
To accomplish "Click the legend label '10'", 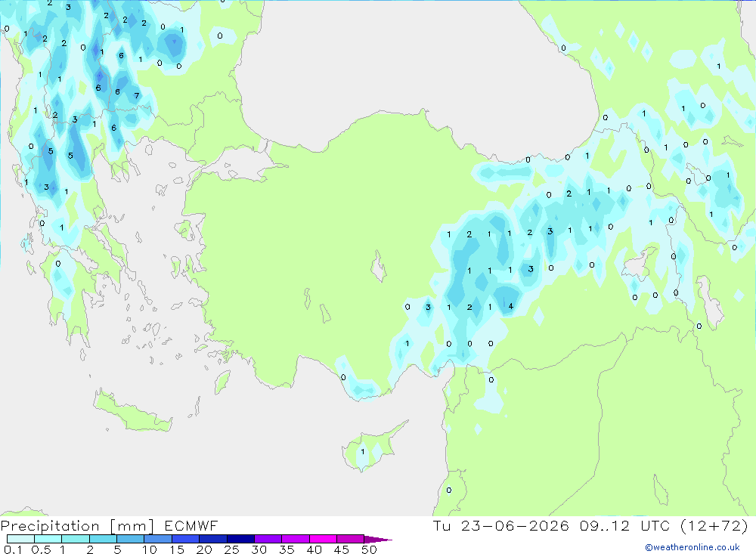I will (x=150, y=549).
